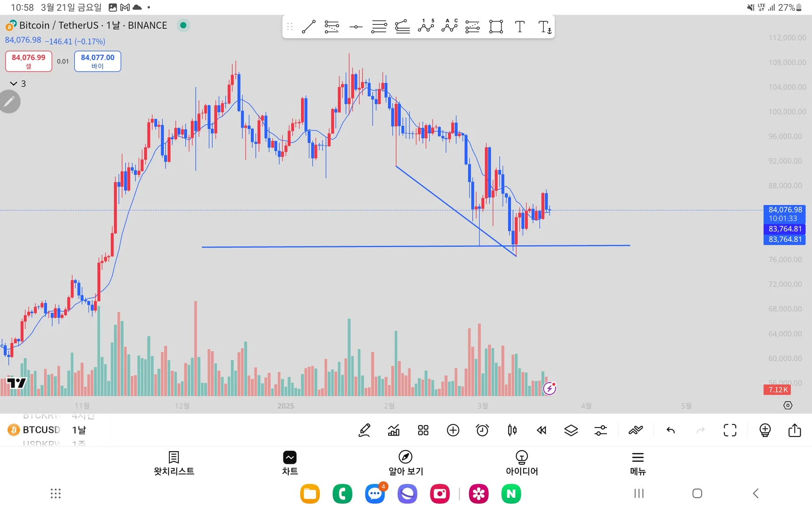The height and width of the screenshot is (508, 812).
Task: Select the Text tool
Action: click(519, 27)
